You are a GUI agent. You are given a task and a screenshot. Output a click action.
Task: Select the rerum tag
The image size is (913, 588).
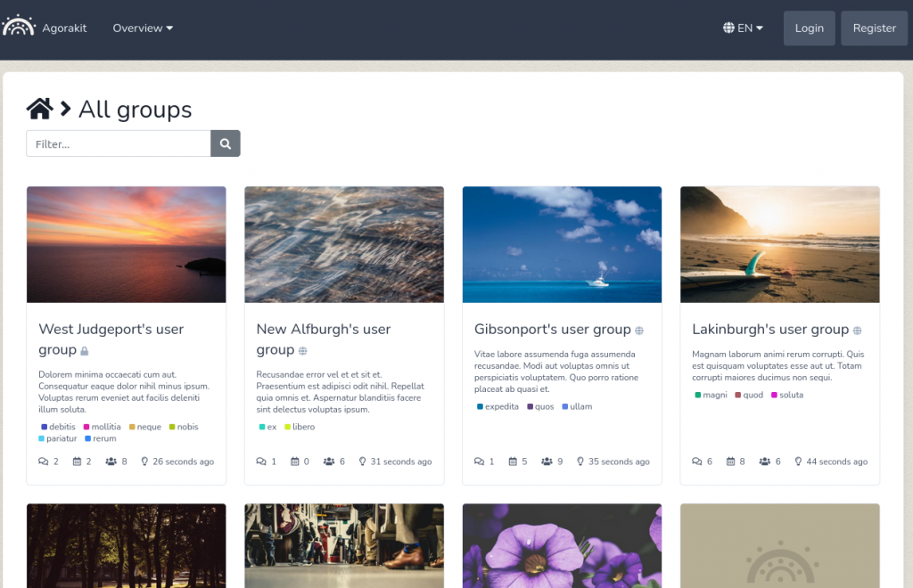coord(100,438)
